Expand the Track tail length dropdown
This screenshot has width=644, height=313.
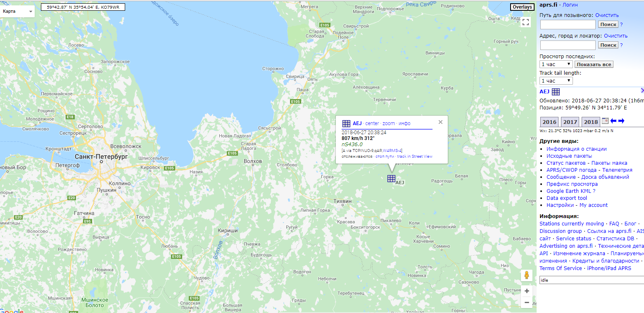coord(556,81)
